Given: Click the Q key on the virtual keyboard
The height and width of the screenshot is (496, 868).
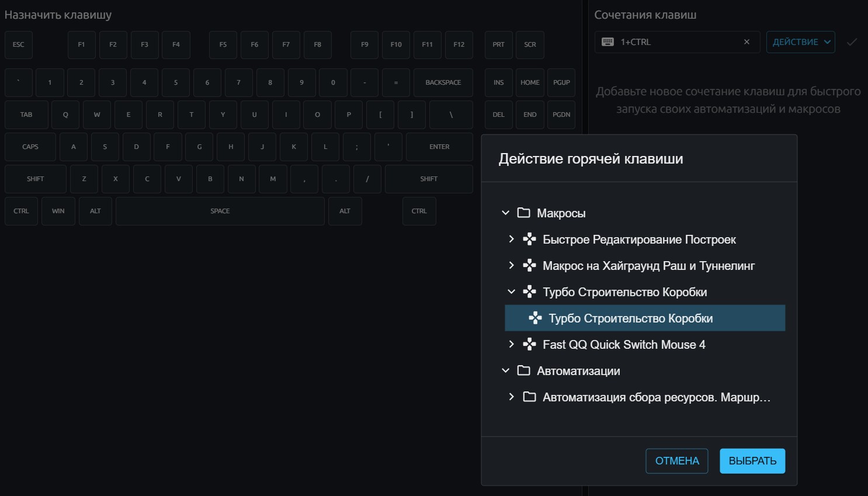Looking at the screenshot, I should (65, 115).
